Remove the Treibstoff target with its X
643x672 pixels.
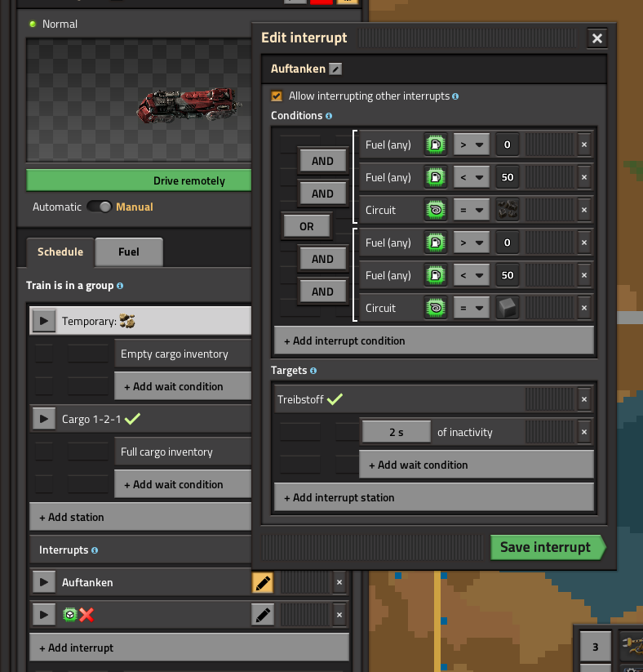pos(583,399)
